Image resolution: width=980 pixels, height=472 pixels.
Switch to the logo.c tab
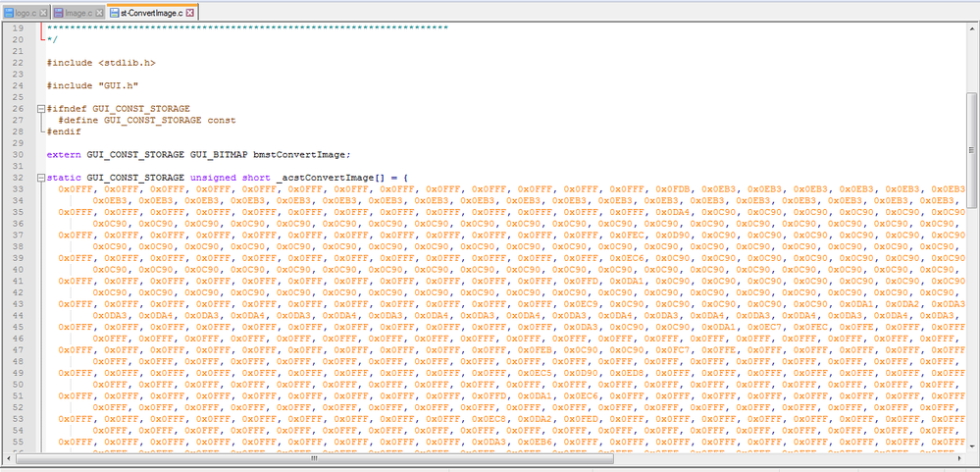[25, 12]
